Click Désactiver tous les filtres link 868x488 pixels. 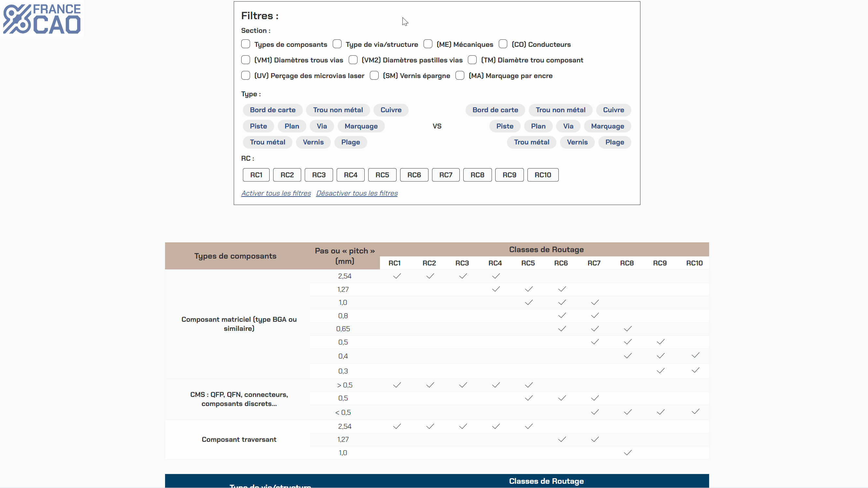tap(357, 193)
